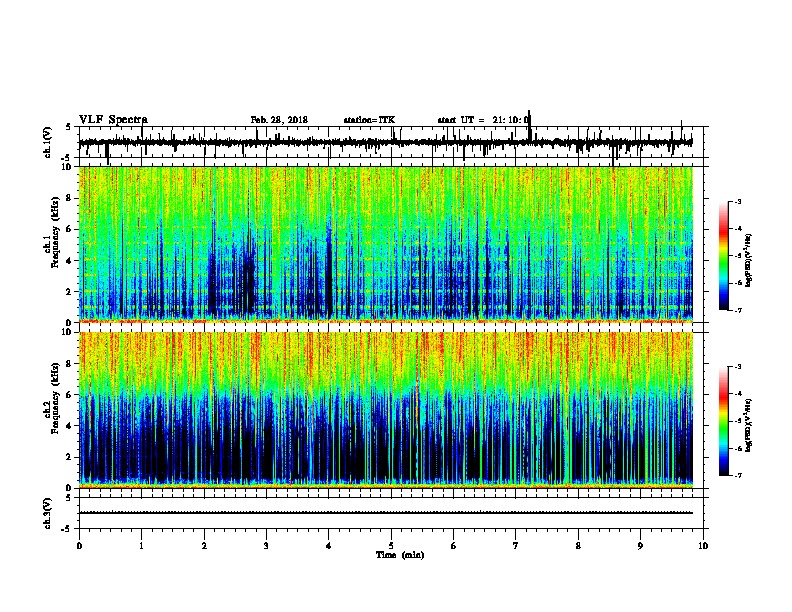This screenshot has height=612, width=792.
Task: Select the "start UT = 21:10:0" header text
Action: tap(483, 120)
